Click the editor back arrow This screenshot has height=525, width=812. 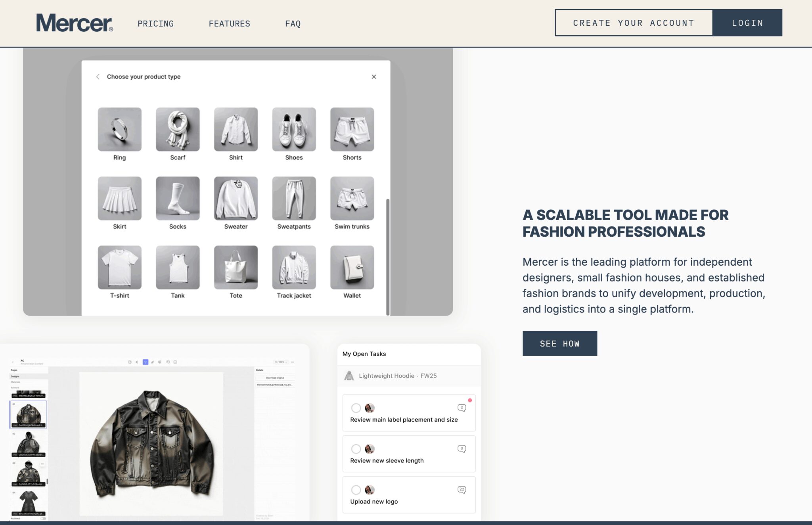pyautogui.click(x=13, y=362)
